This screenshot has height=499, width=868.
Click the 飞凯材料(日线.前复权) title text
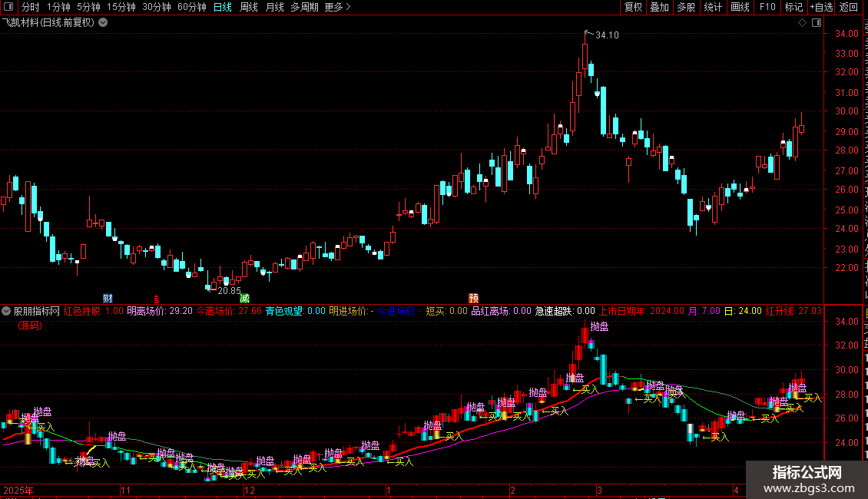coord(48,23)
